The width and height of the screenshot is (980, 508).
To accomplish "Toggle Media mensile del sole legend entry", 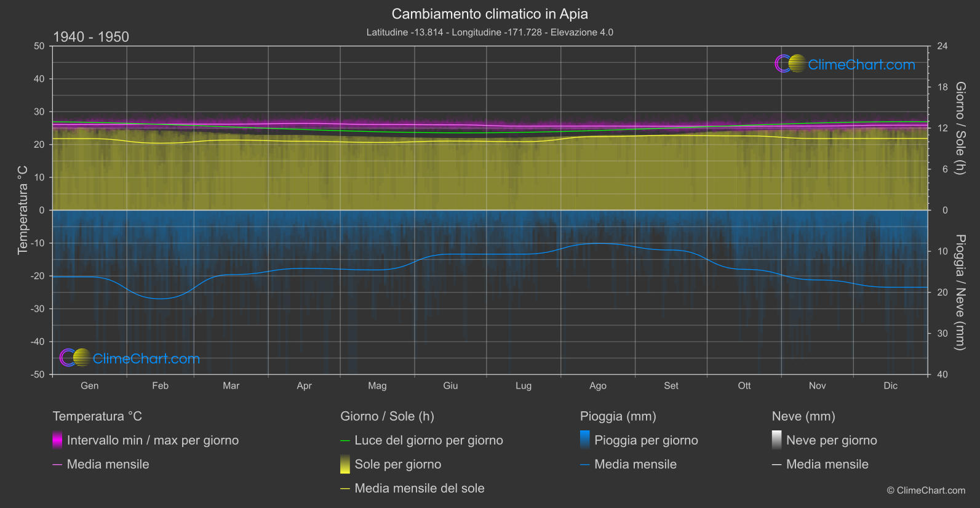I will pos(420,488).
